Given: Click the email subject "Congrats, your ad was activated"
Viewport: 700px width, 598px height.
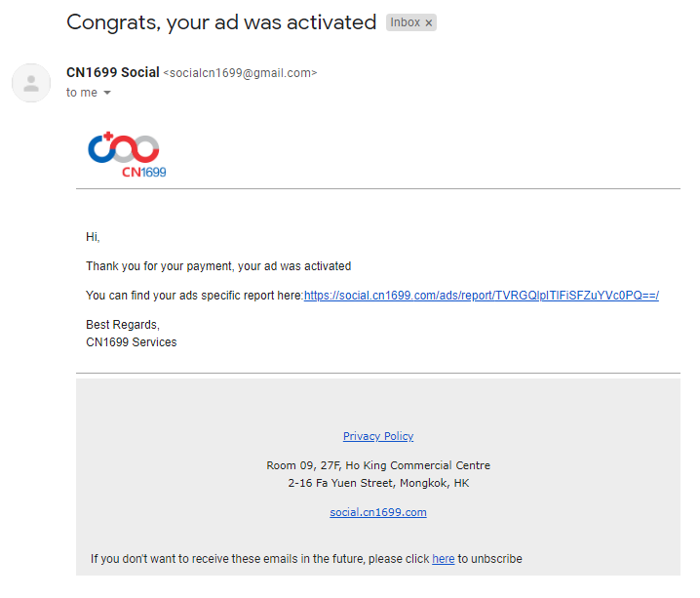Looking at the screenshot, I should (x=221, y=21).
